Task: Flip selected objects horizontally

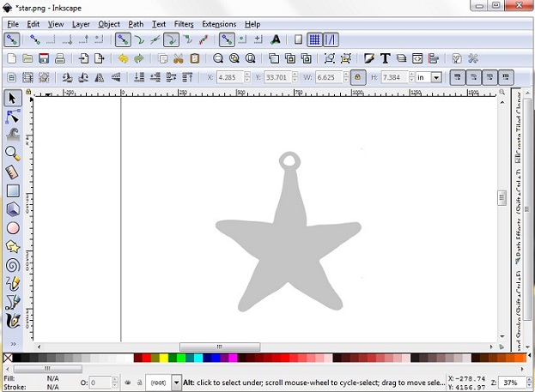Action: [x=100, y=78]
